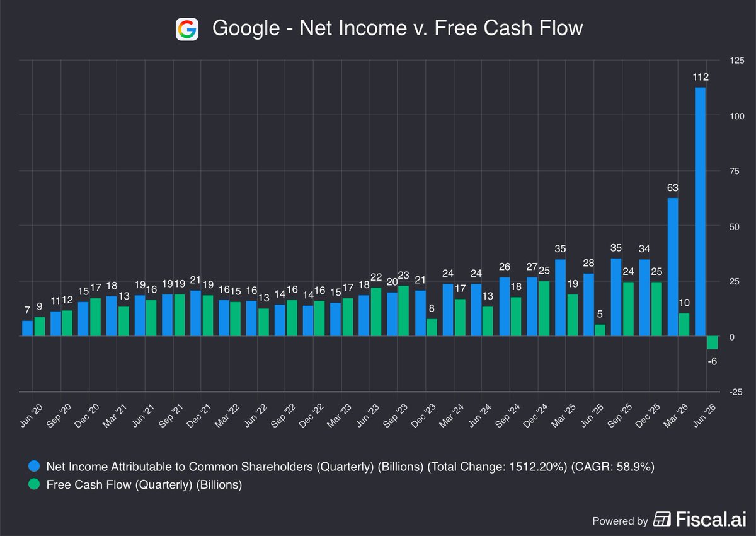
Task: Click the green Dec '23 Free Cash Flow bar
Action: coord(432,327)
